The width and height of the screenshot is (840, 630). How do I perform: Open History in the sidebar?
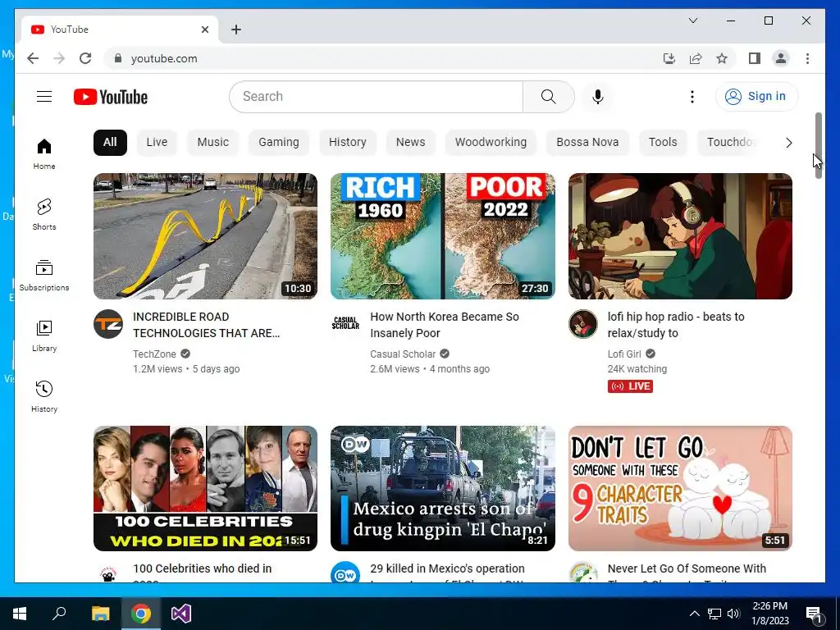tap(44, 396)
